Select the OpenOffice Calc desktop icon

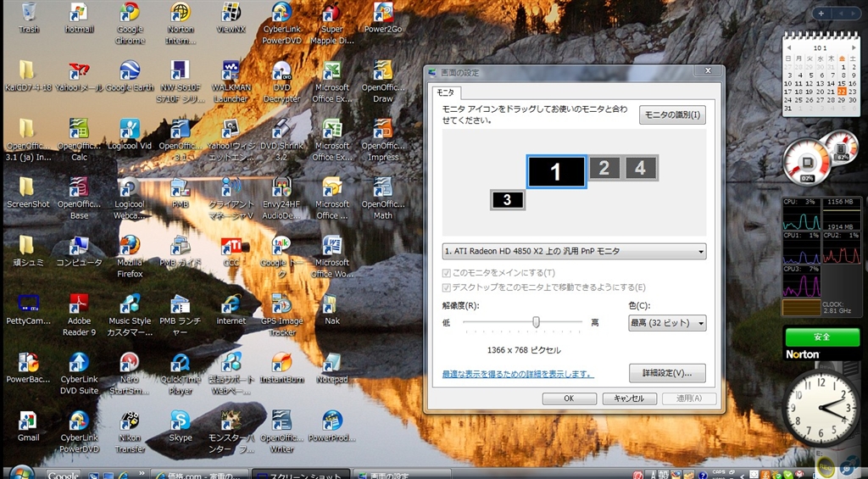click(79, 140)
